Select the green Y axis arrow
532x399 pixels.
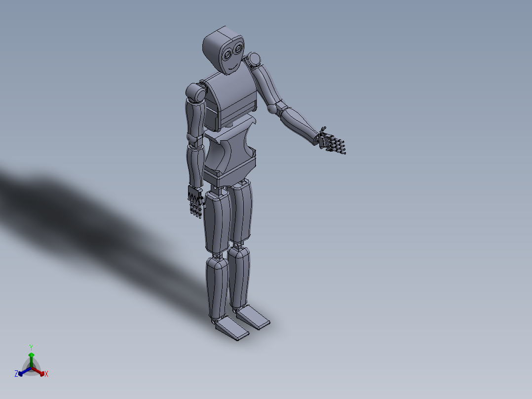point(31,355)
